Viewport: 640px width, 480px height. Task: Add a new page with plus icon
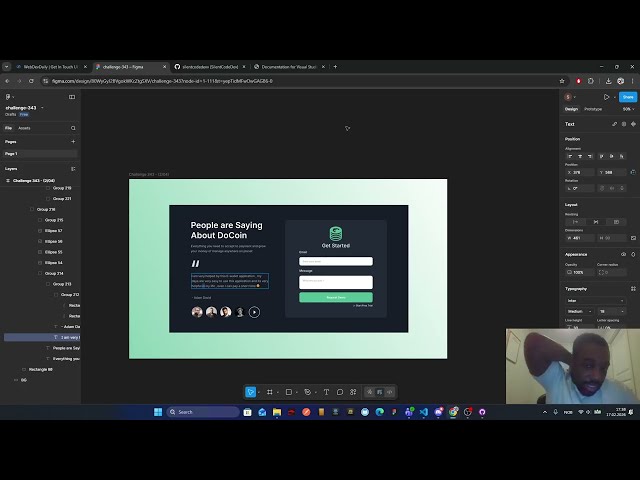pos(73,142)
